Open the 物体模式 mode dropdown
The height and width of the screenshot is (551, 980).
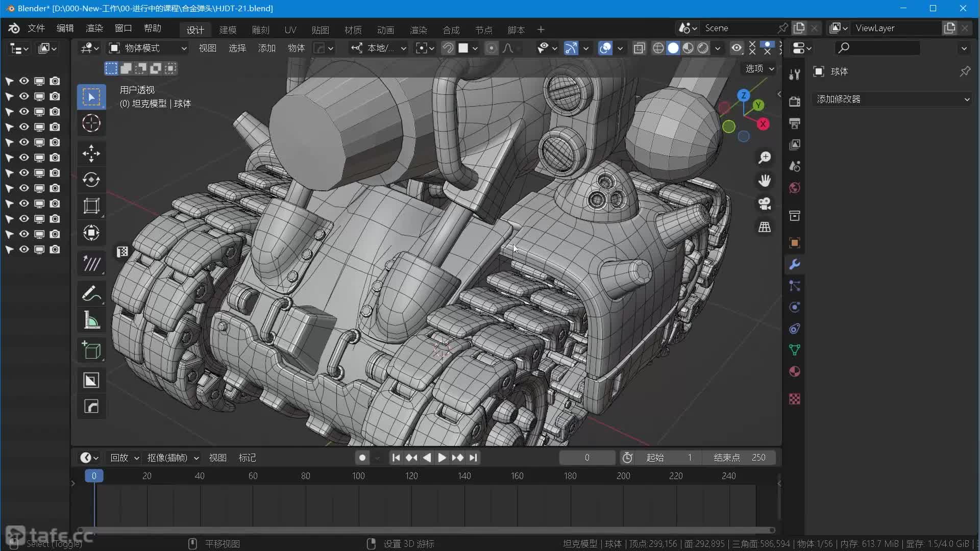click(x=148, y=48)
